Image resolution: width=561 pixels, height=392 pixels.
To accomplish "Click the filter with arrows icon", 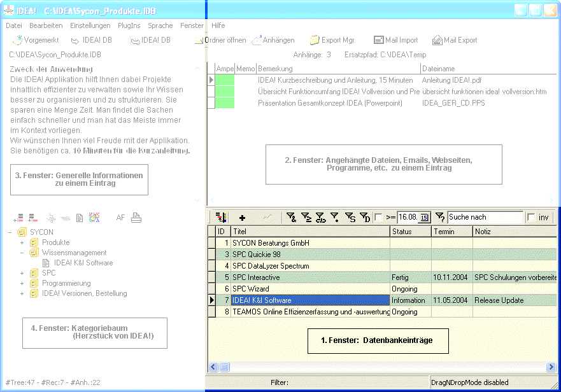I will pos(320,217).
